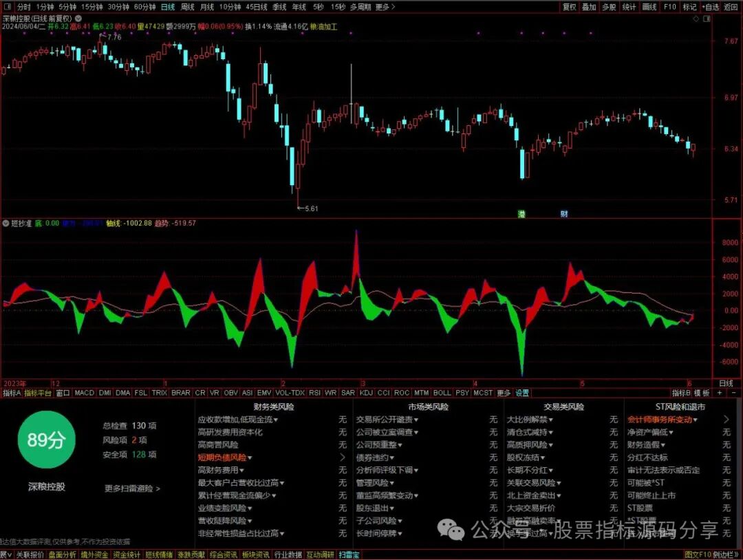Click the 返回 back button
The image size is (743, 560).
pos(731,7)
